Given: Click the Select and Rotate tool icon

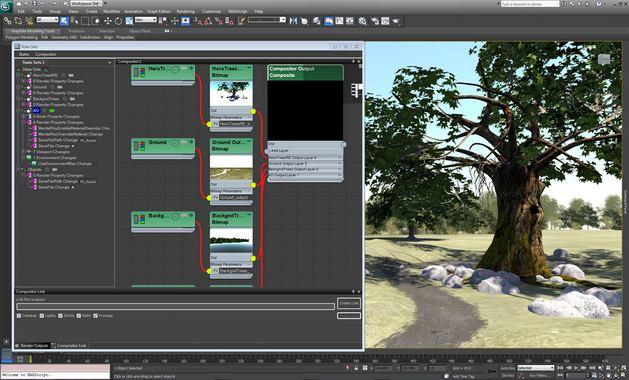Looking at the screenshot, I should coord(118,21).
